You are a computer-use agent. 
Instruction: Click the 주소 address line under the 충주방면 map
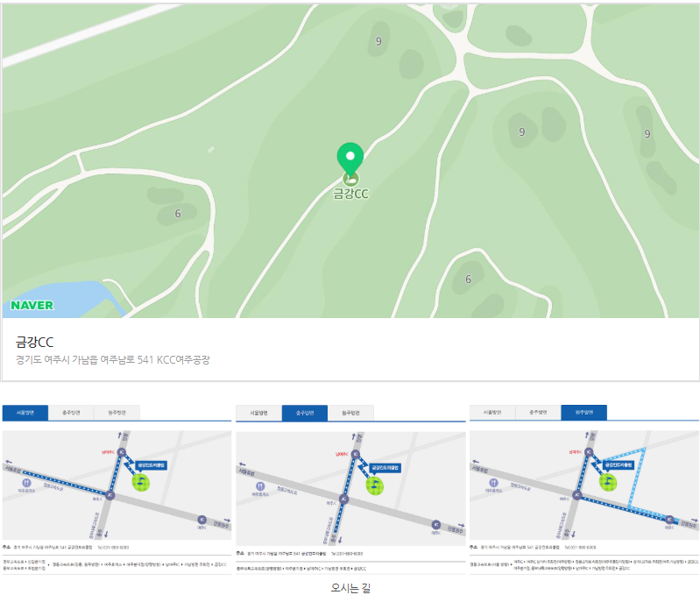tap(300, 554)
